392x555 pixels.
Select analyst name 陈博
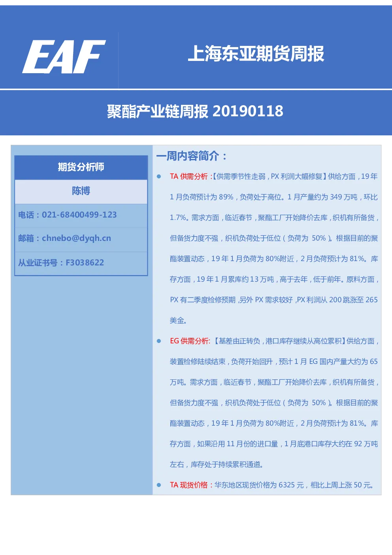81,191
